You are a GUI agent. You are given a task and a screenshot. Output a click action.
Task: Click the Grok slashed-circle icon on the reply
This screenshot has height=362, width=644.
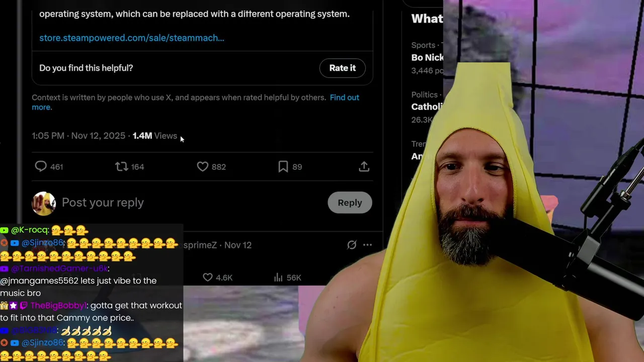352,245
